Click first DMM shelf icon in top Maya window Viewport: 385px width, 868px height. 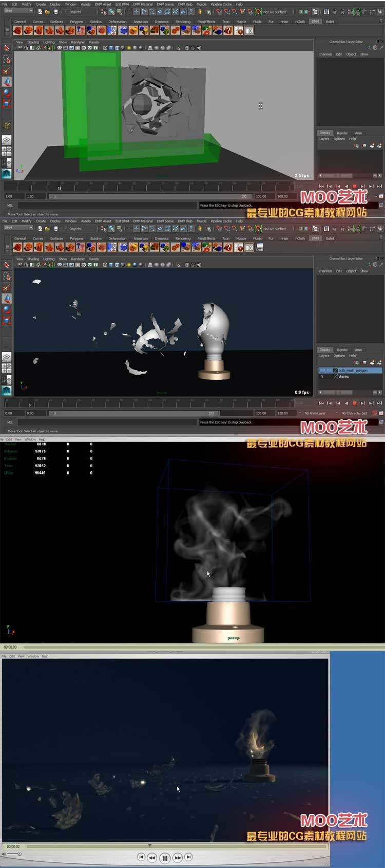(x=18, y=31)
